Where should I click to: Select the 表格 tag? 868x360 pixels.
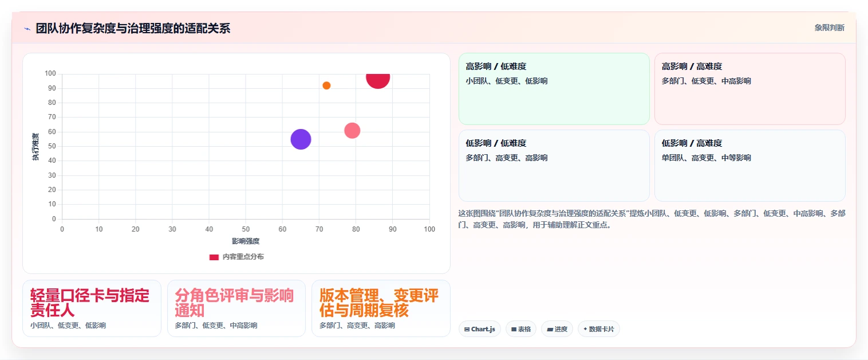[x=521, y=329]
